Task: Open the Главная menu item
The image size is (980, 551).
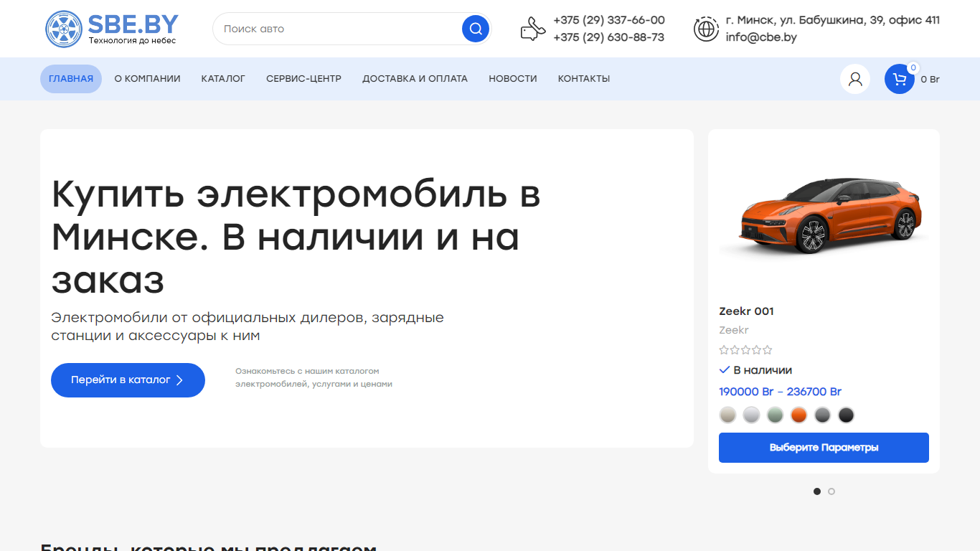Action: 71,79
